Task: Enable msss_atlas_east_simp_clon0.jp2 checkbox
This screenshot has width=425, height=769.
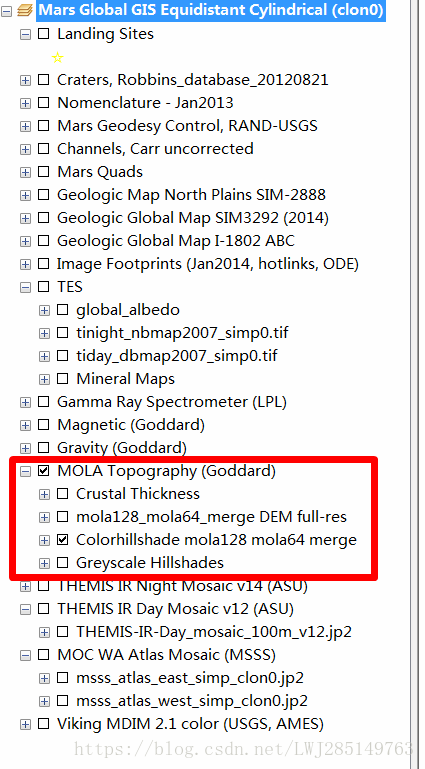Action: [x=62, y=679]
